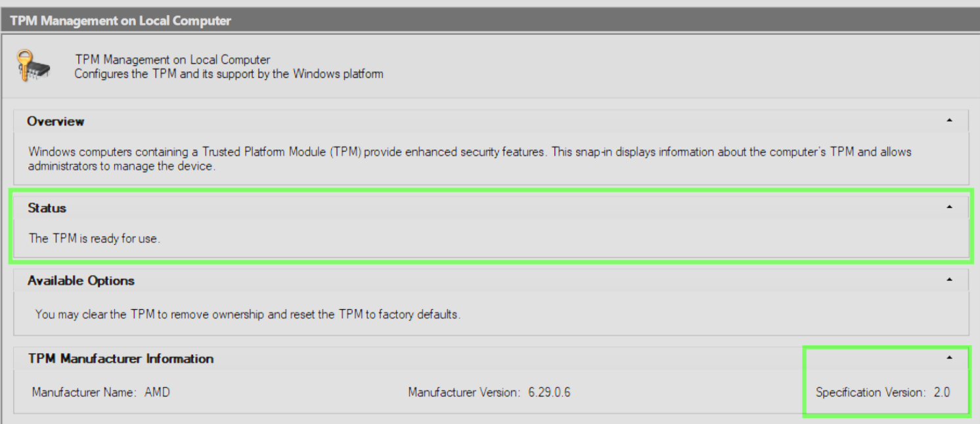Click 'The TPM is ready for use' message
The height and width of the screenshot is (424, 980).
point(95,239)
